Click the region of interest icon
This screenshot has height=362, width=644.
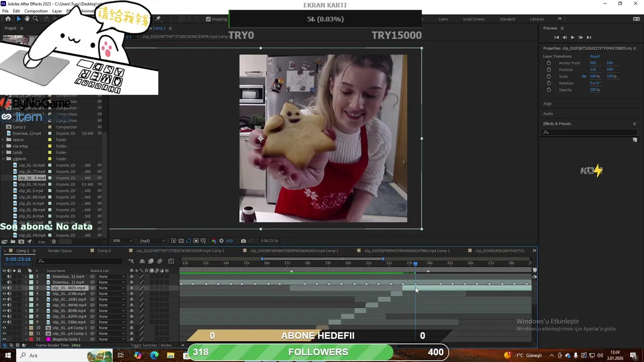[196, 241]
